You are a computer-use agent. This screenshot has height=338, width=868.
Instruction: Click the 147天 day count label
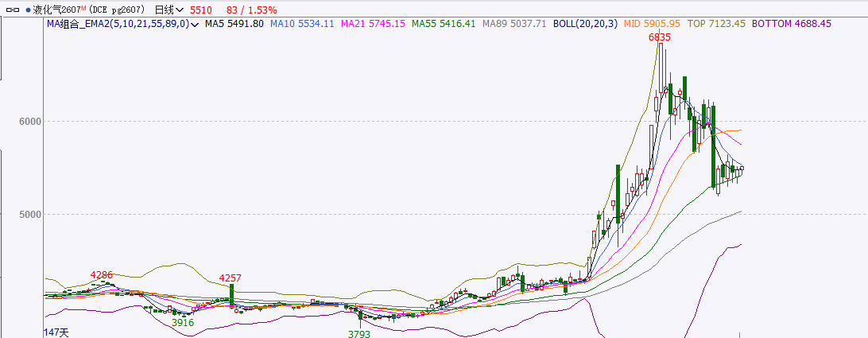[56, 332]
